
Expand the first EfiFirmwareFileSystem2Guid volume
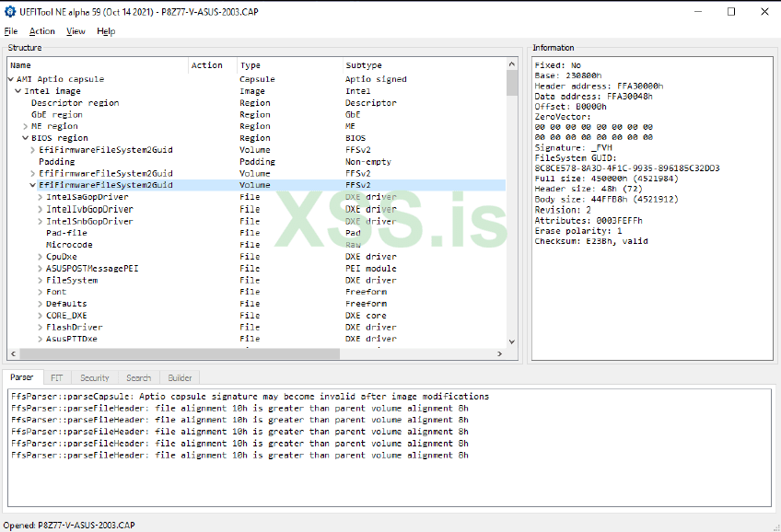click(x=33, y=150)
